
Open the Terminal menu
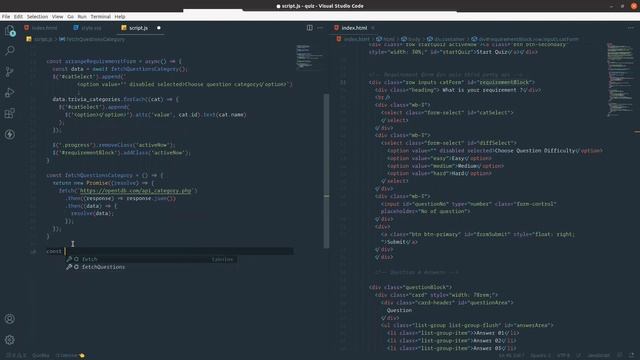(100, 17)
